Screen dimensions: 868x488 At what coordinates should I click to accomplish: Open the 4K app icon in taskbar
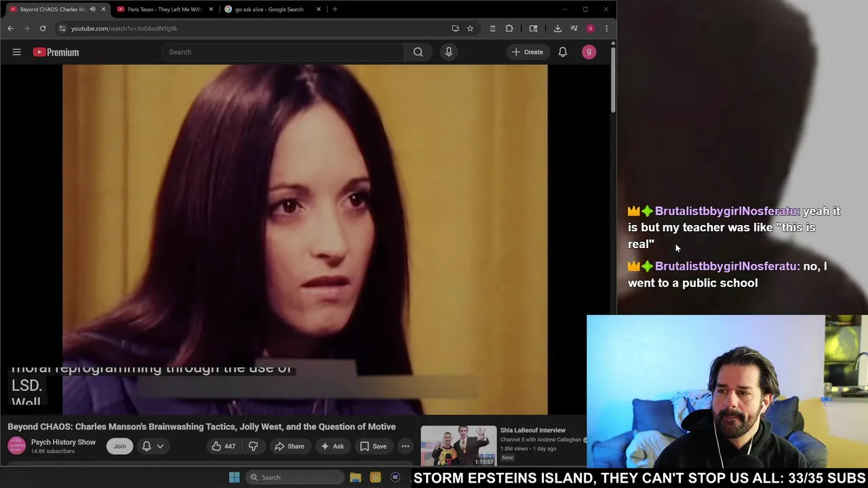395,477
